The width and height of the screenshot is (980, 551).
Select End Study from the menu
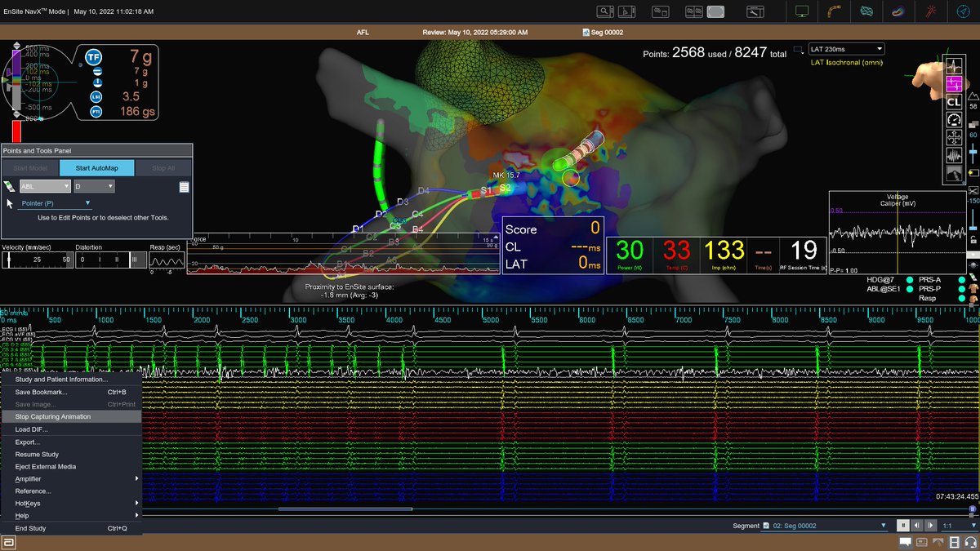click(71, 528)
